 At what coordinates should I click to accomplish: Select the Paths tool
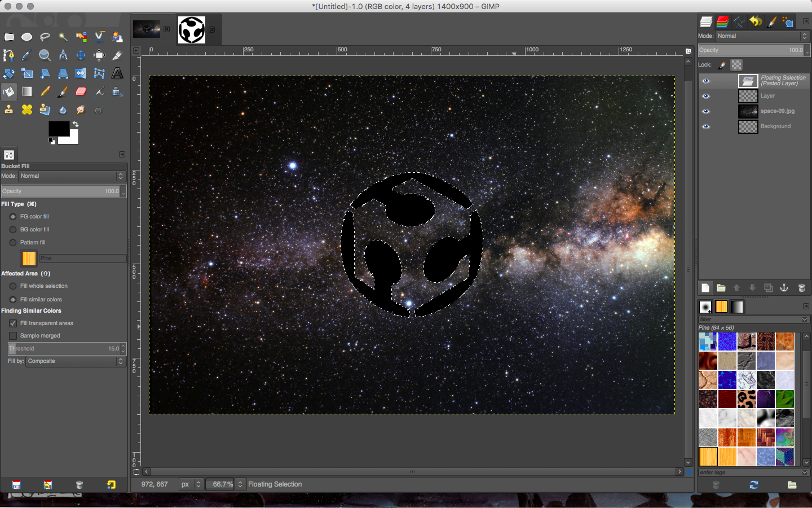[9, 55]
